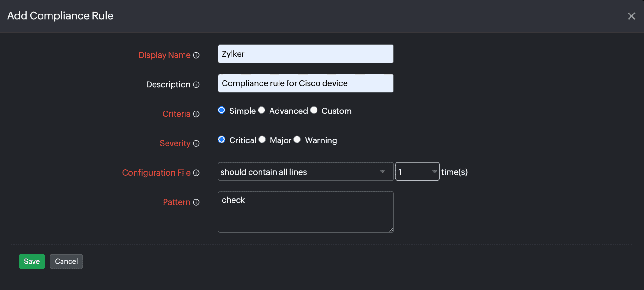The width and height of the screenshot is (644, 290).
Task: Click the Configuration File info icon
Action: [x=196, y=173]
